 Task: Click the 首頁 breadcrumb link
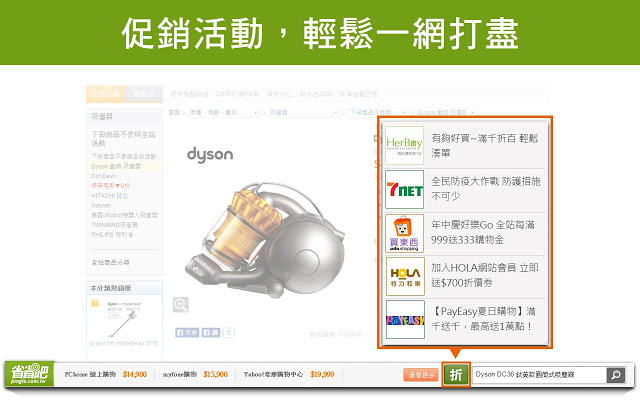174,112
